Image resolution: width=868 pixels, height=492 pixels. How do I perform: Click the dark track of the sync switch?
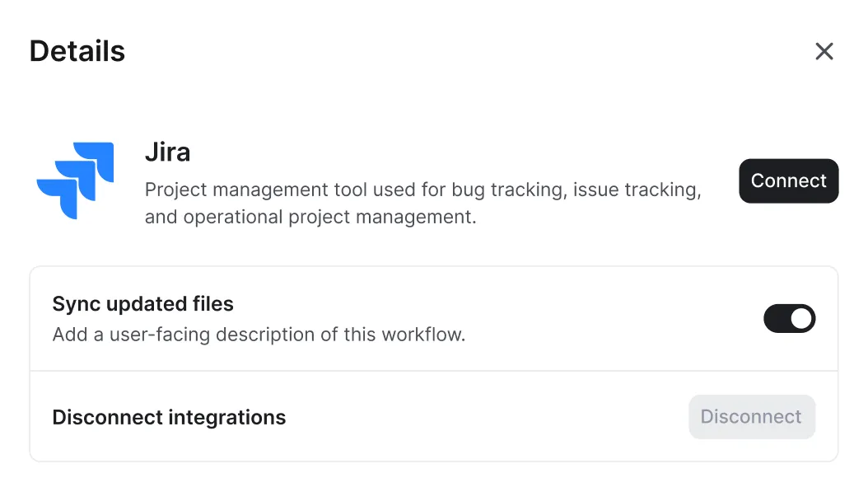(777, 319)
